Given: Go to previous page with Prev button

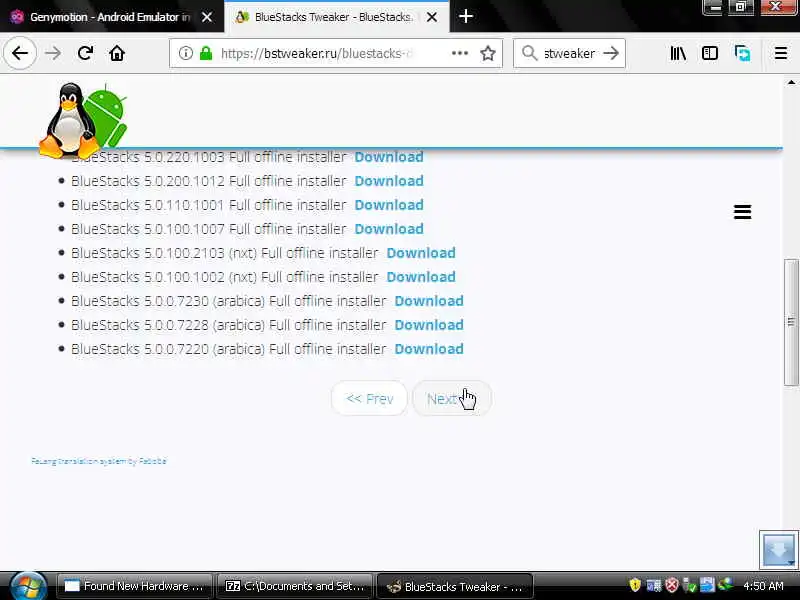Looking at the screenshot, I should coord(369,398).
